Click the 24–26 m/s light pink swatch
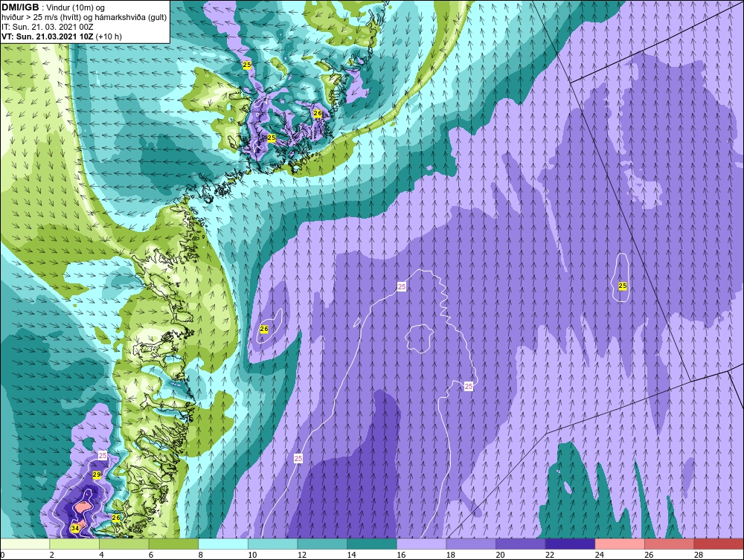 click(620, 544)
